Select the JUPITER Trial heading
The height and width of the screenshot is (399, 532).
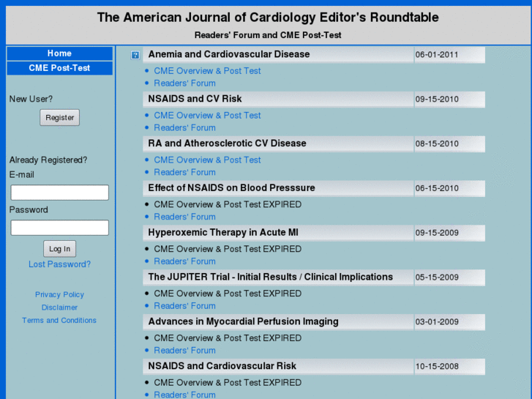(271, 277)
